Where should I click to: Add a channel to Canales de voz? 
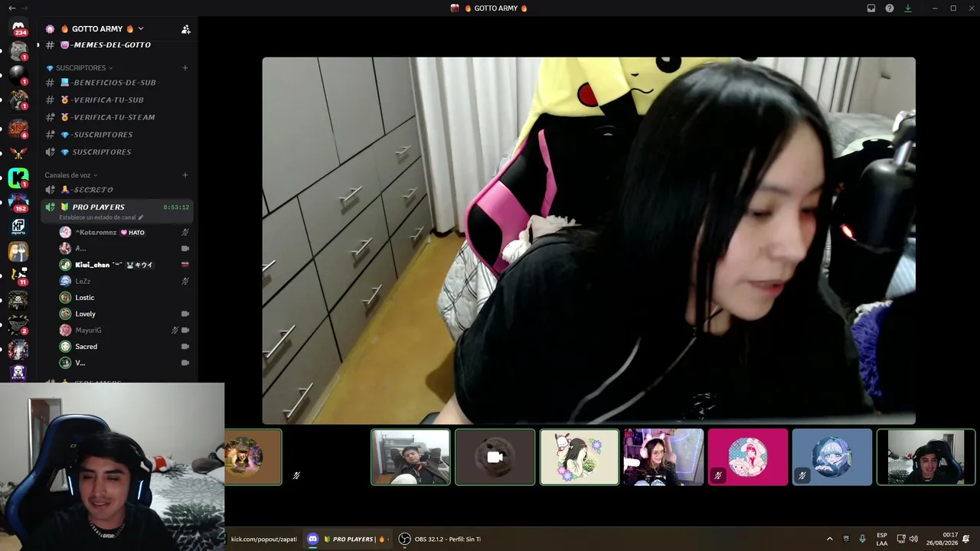[185, 175]
